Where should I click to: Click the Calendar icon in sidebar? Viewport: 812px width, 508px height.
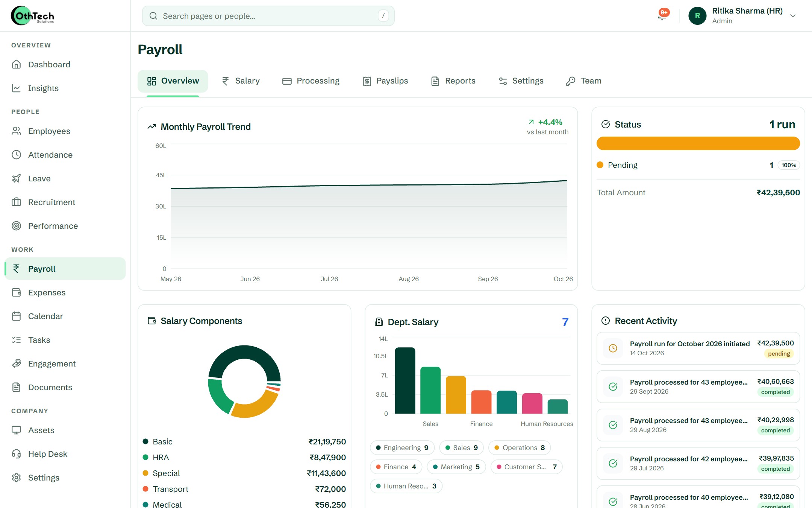tap(16, 316)
